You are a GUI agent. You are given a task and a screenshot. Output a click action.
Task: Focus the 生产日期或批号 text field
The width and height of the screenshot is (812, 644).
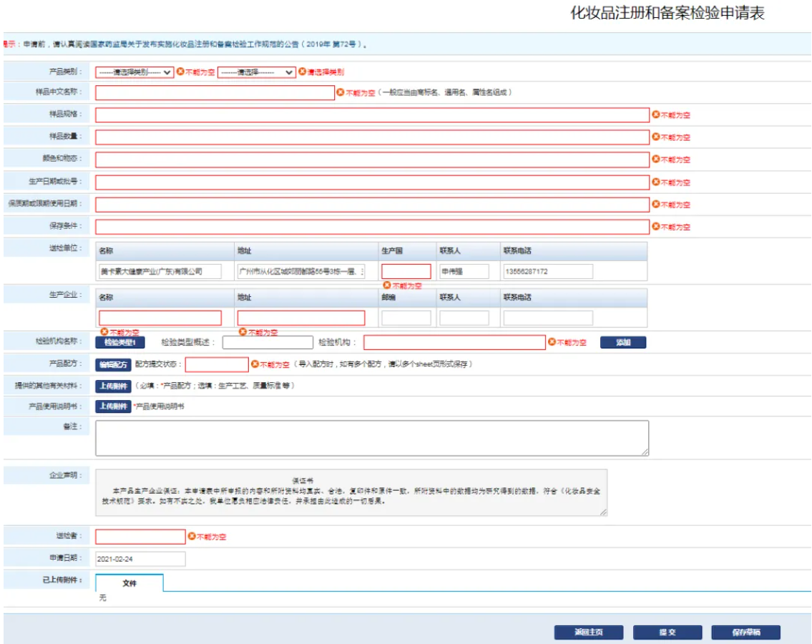tap(372, 182)
